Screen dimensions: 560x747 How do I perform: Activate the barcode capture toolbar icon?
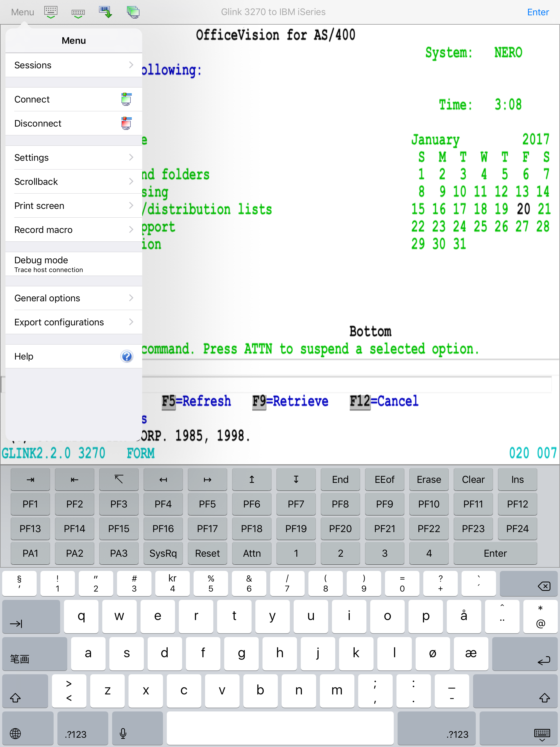point(105,12)
